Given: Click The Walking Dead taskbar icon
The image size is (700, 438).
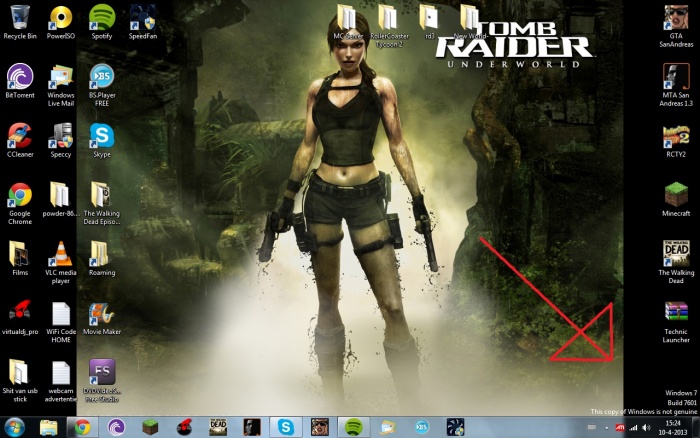Looking at the screenshot, I should 218,427.
